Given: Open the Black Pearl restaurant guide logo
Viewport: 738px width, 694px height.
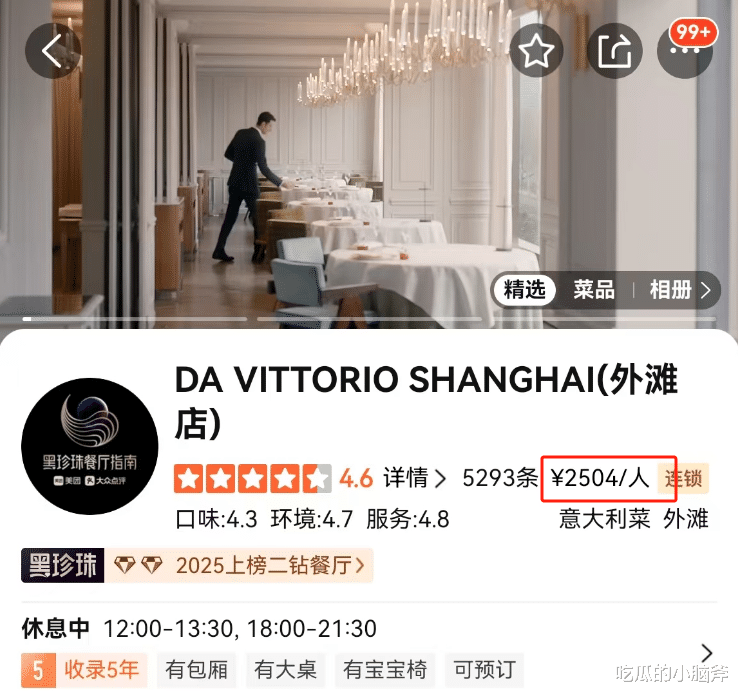Looking at the screenshot, I should (90, 446).
